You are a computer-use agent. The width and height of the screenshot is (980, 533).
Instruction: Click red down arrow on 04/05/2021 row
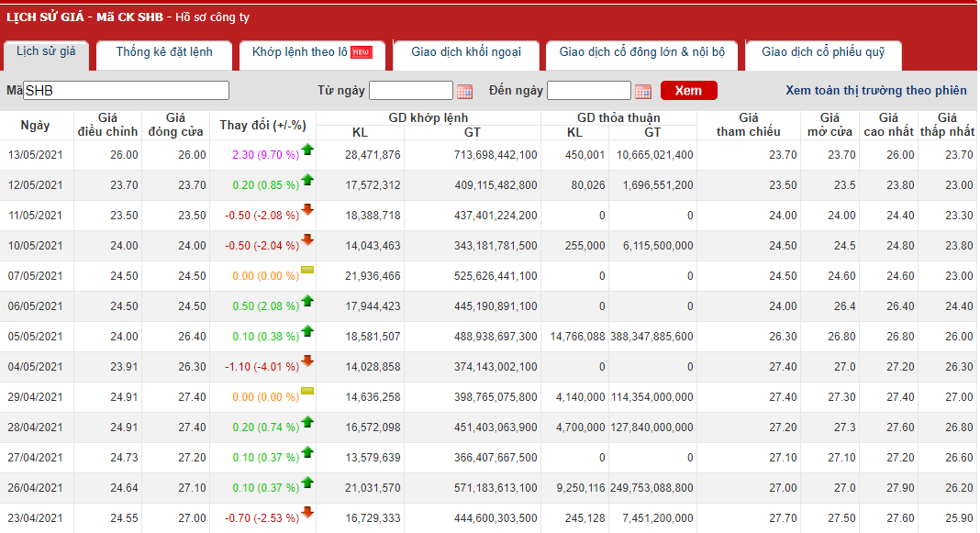307,361
